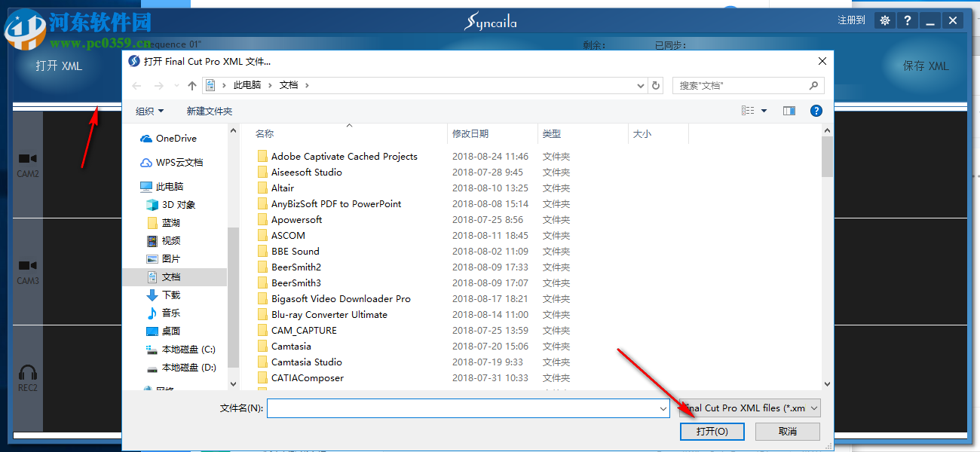Open 音乐 in sidebar
The width and height of the screenshot is (980, 452).
[163, 313]
